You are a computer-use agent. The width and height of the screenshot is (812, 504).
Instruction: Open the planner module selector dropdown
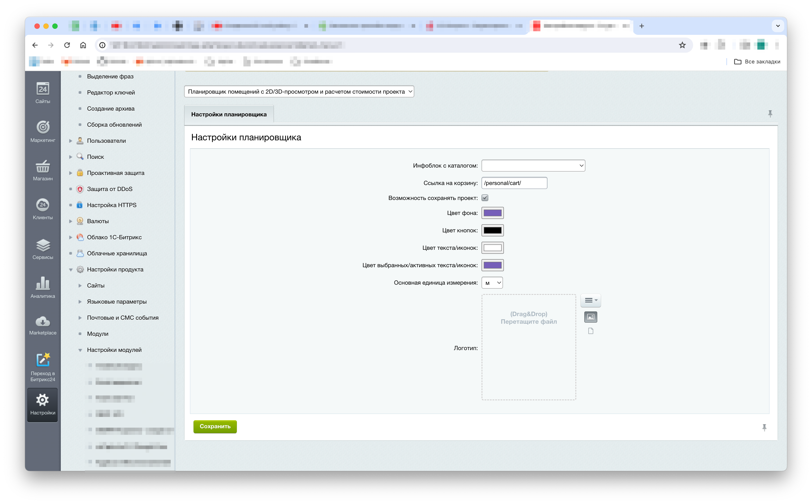coord(299,92)
